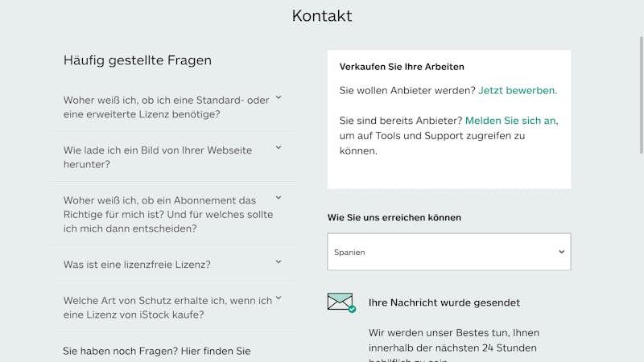Viewport: 644px width, 362px height.
Task: Click the dropdown arrow in the Spanien selector
Action: pyautogui.click(x=561, y=252)
